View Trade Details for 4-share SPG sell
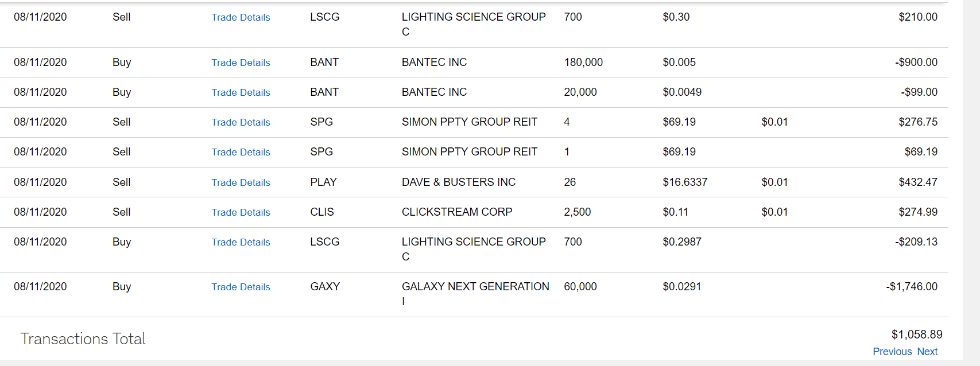The height and width of the screenshot is (366, 980). (x=241, y=123)
